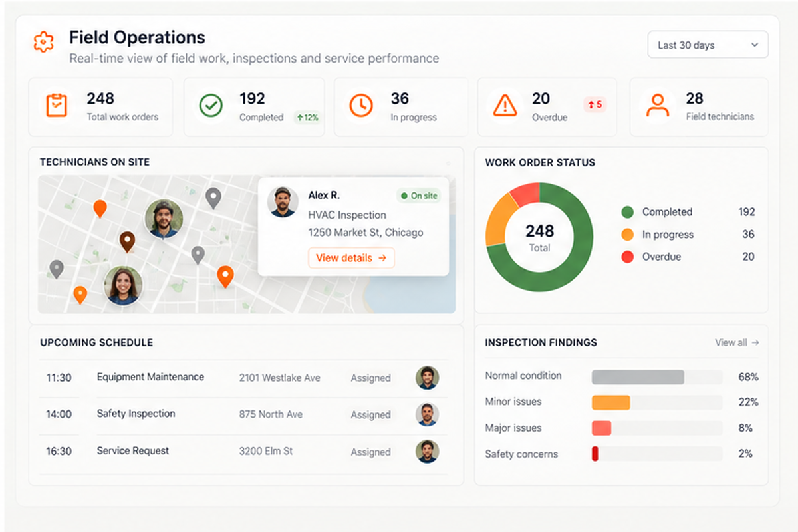Click Assigned status for Equipment Maintenance
Image resolution: width=798 pixels, height=532 pixels.
370,378
